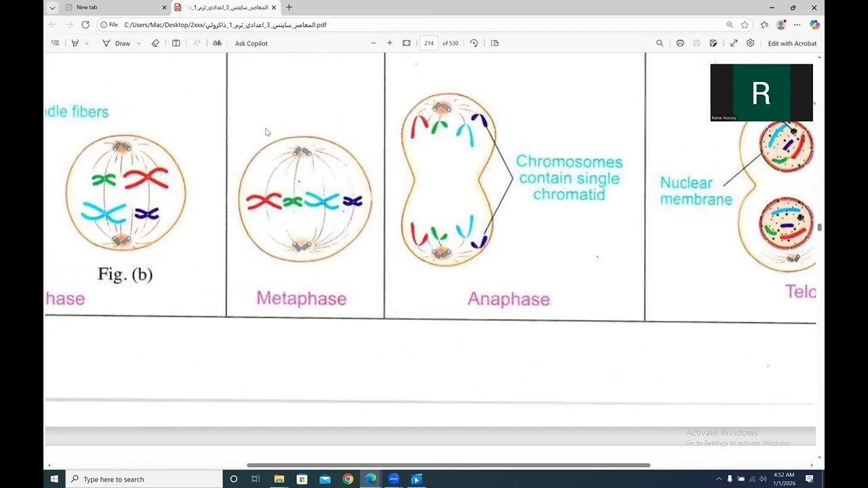Click the address bar file path
This screenshot has width=868, height=488.
pyautogui.click(x=225, y=25)
